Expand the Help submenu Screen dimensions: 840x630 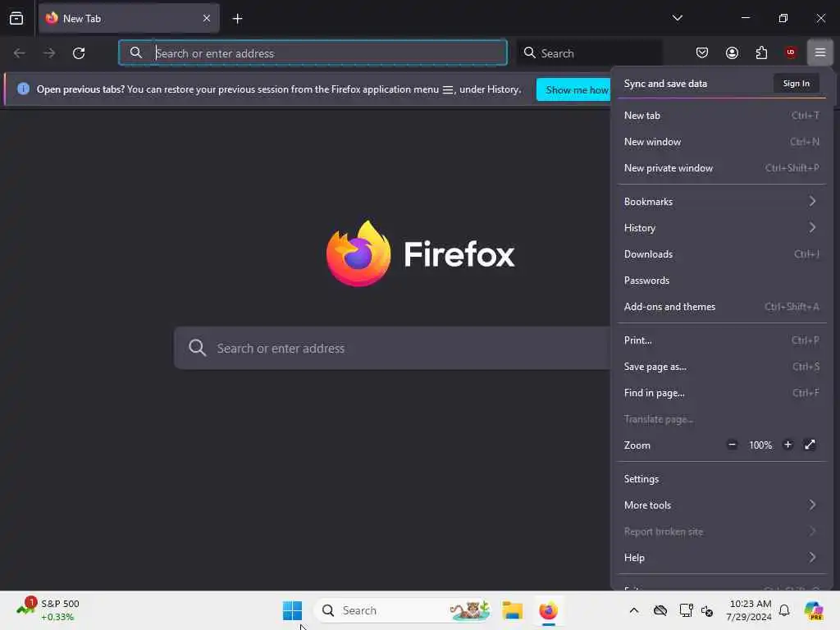pyautogui.click(x=722, y=558)
